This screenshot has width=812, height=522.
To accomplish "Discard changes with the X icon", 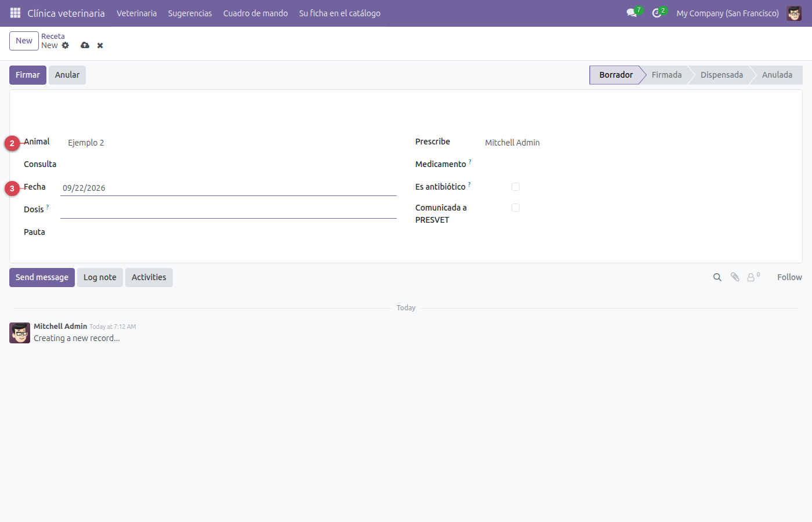I will 100,45.
